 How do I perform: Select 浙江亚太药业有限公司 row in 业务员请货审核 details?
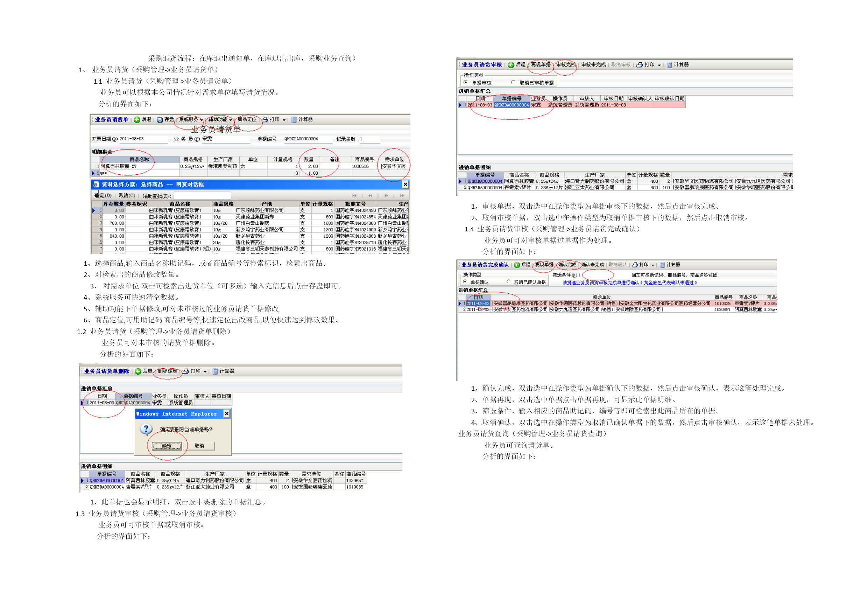(x=625, y=188)
